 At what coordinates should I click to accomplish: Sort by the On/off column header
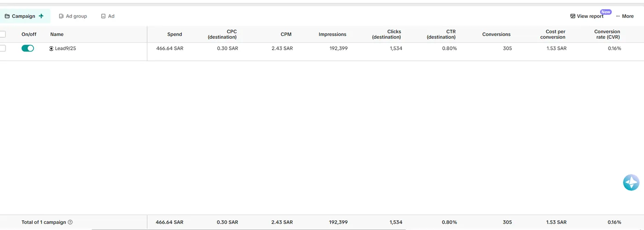tap(29, 34)
